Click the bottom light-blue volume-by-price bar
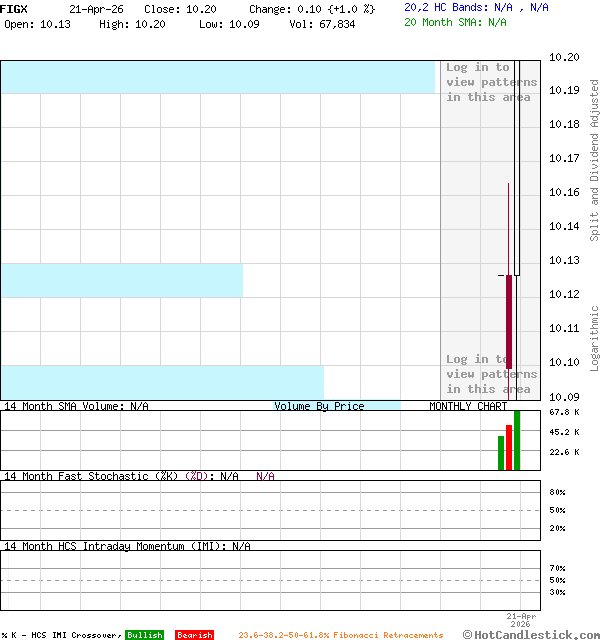Viewport: 600px width, 640px height. [162, 382]
